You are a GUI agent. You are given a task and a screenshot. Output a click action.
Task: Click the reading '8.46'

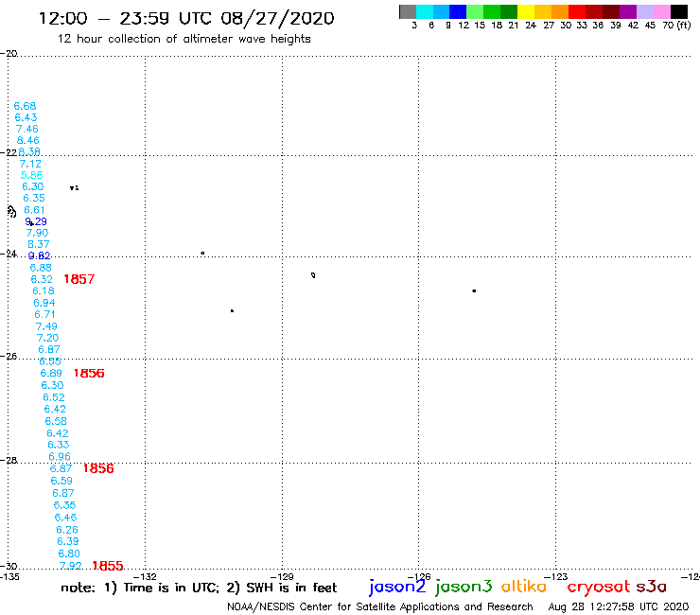tap(28, 140)
